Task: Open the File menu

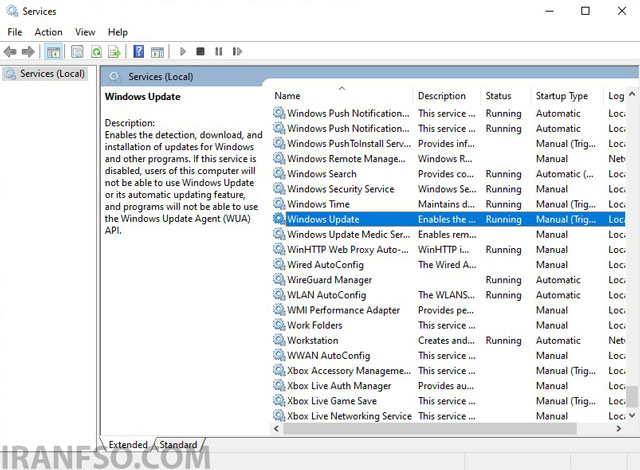Action: 15,32
